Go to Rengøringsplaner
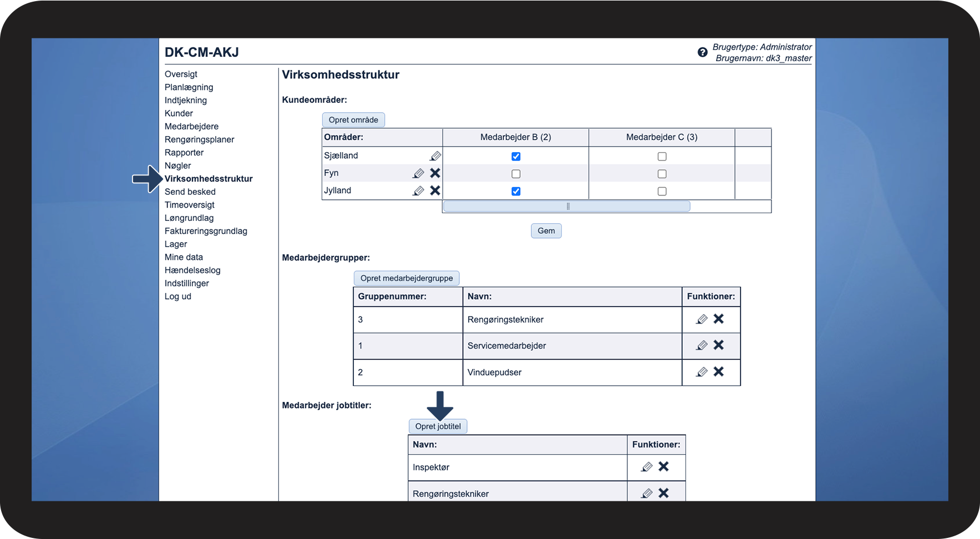The height and width of the screenshot is (539, 980). [x=199, y=139]
